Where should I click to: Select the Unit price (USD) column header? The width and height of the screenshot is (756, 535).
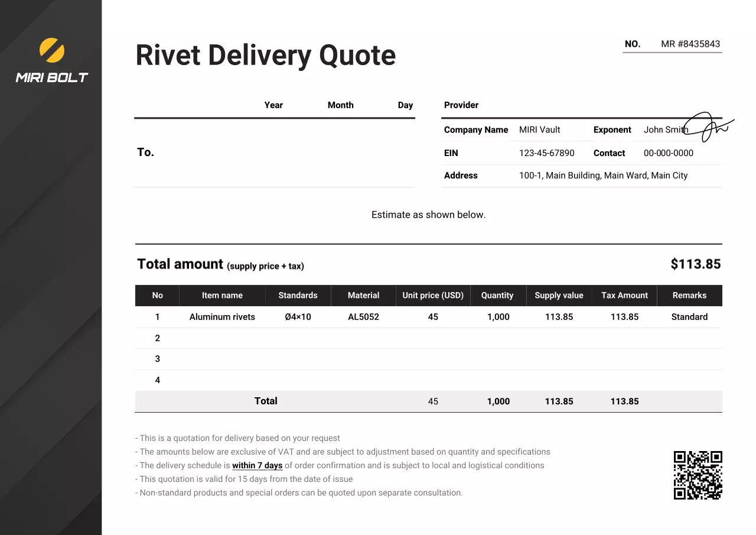click(433, 296)
